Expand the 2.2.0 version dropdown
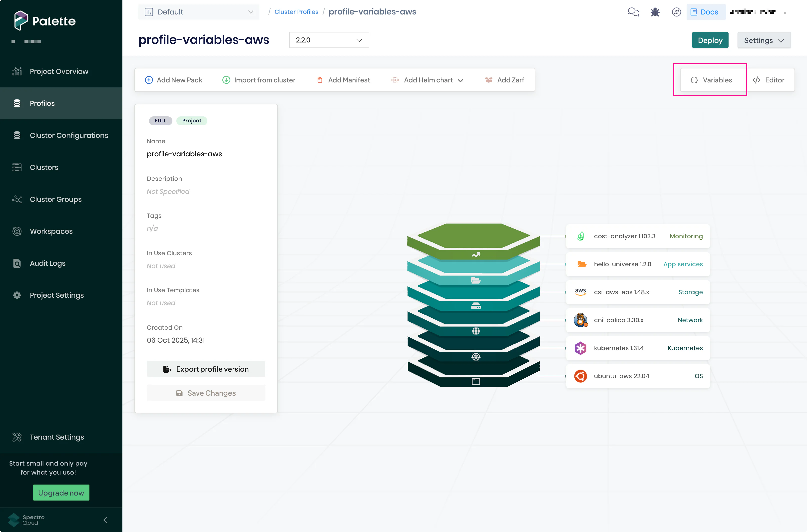This screenshot has width=807, height=532. tap(329, 40)
